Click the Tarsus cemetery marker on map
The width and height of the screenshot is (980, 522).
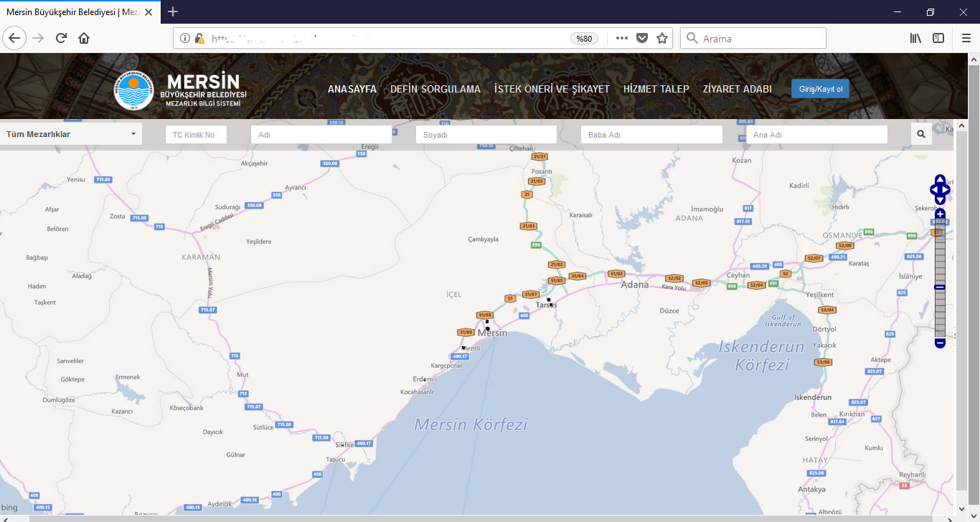coord(549,300)
